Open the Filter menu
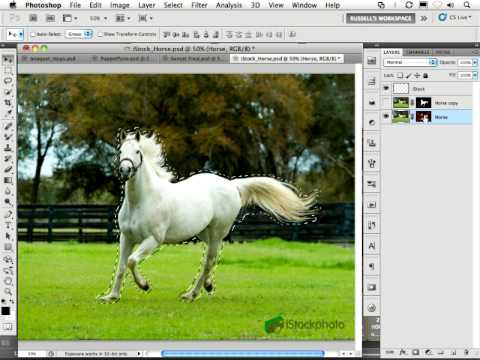Screen dimensions: 480x360 [199, 5]
